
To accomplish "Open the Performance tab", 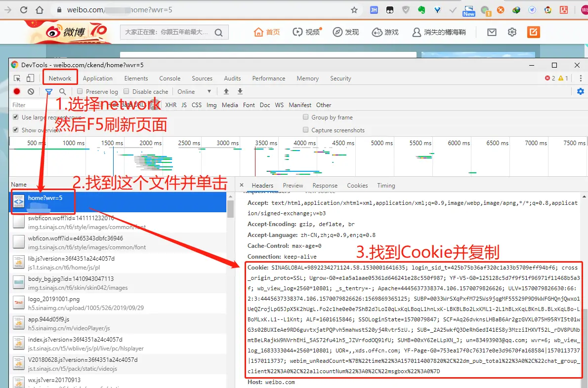I will pos(268,78).
